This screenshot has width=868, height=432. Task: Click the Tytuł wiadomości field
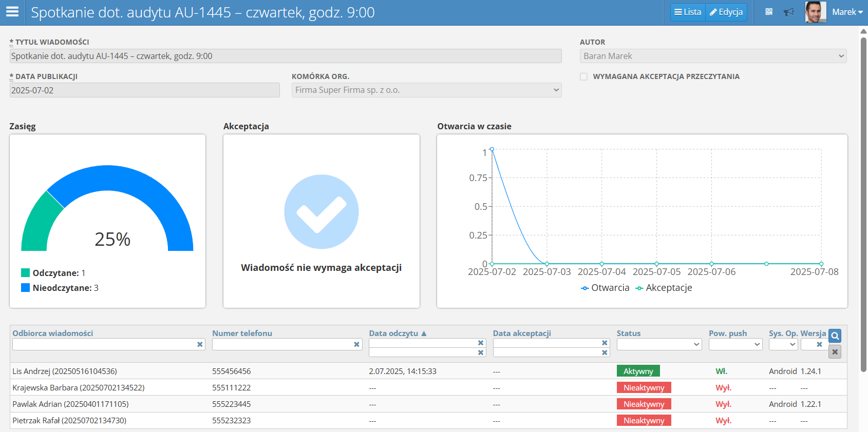[286, 56]
